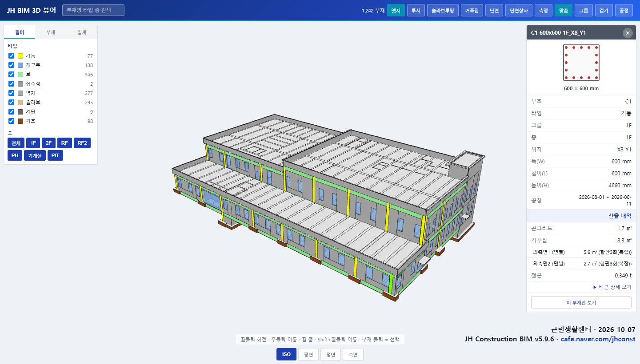Click the brown 기초 foundation color swatch
640x364 pixels.
[x=20, y=121]
